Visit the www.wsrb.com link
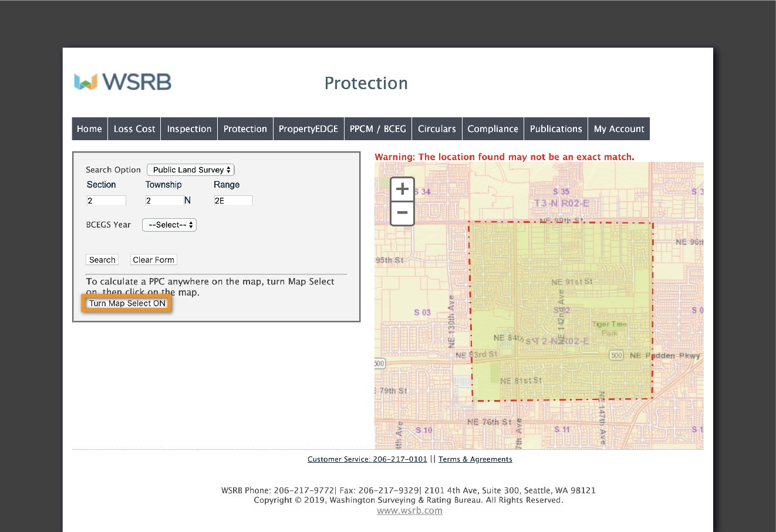Viewport: 776px width, 532px height. point(409,510)
